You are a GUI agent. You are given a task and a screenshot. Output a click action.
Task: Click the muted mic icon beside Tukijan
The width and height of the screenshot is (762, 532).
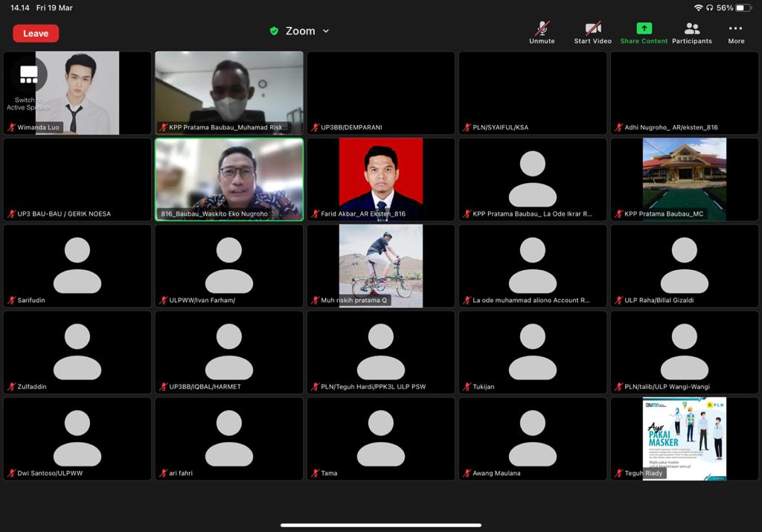467,387
